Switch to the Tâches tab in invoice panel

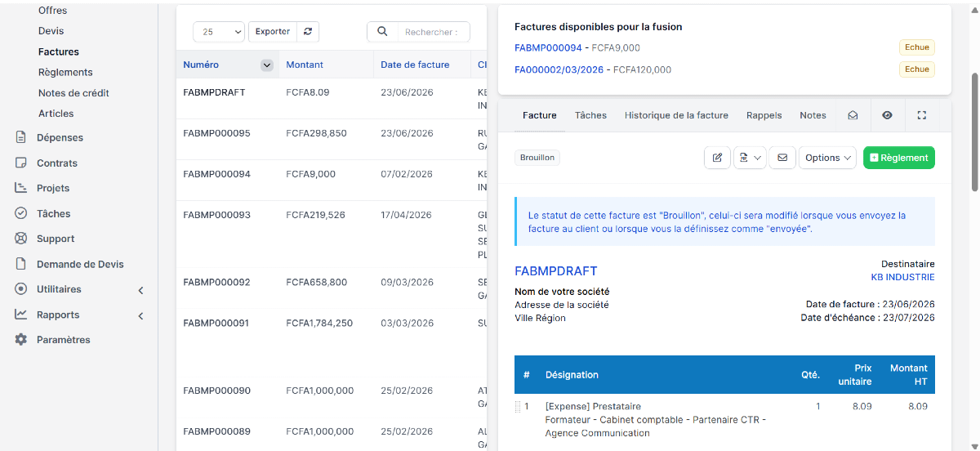click(x=590, y=115)
